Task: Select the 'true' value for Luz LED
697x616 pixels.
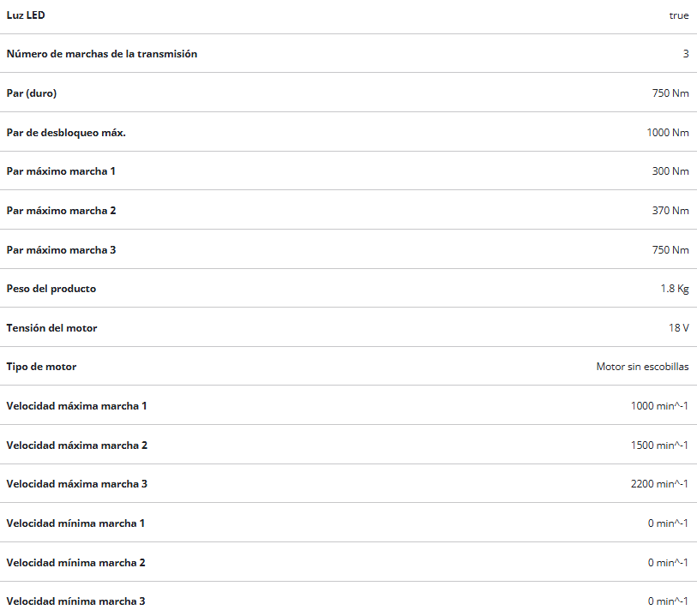Action: (x=678, y=15)
